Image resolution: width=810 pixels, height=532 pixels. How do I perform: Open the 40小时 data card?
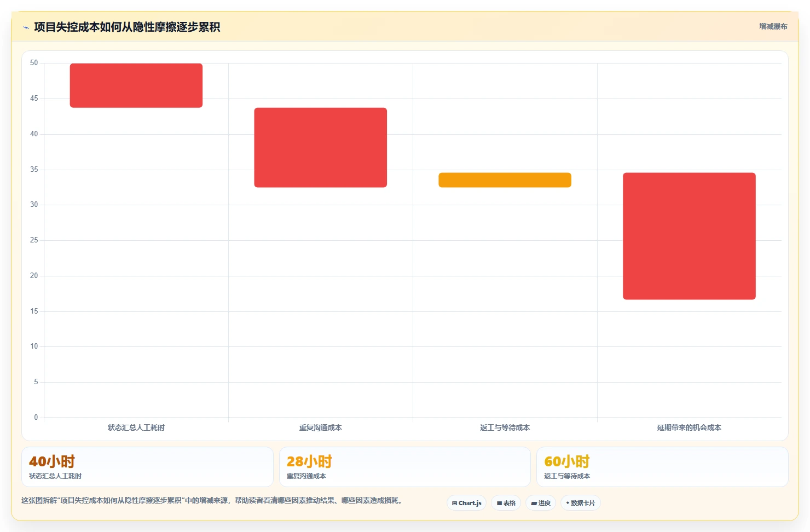click(x=147, y=467)
